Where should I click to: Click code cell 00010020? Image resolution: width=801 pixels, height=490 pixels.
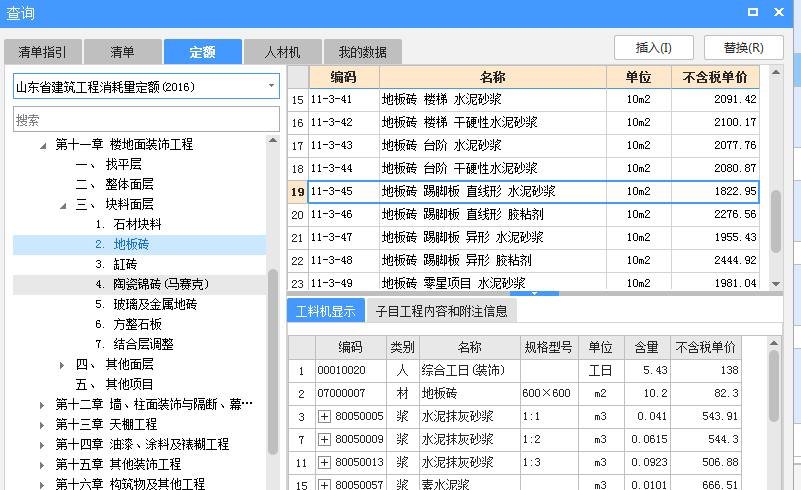click(x=350, y=370)
